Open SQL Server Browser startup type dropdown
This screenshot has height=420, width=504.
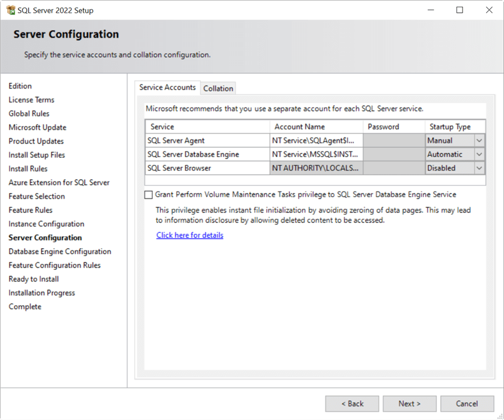[x=479, y=168]
